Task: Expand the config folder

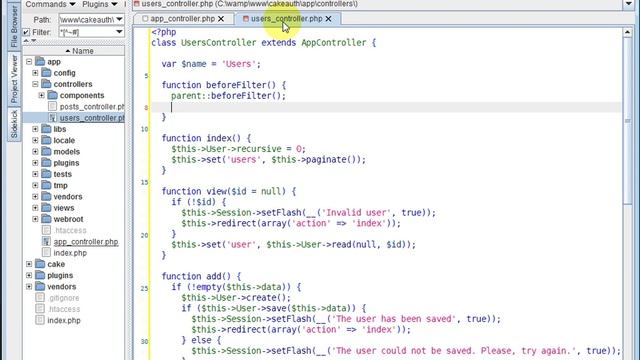Action: point(35,73)
